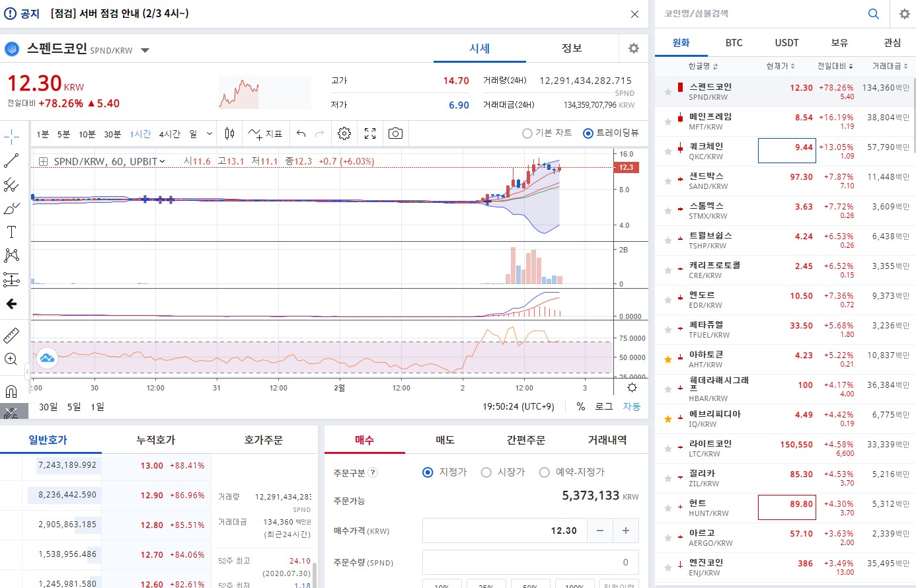Open the gear settings next to 정보 tab
The height and width of the screenshot is (588, 916).
click(x=634, y=48)
